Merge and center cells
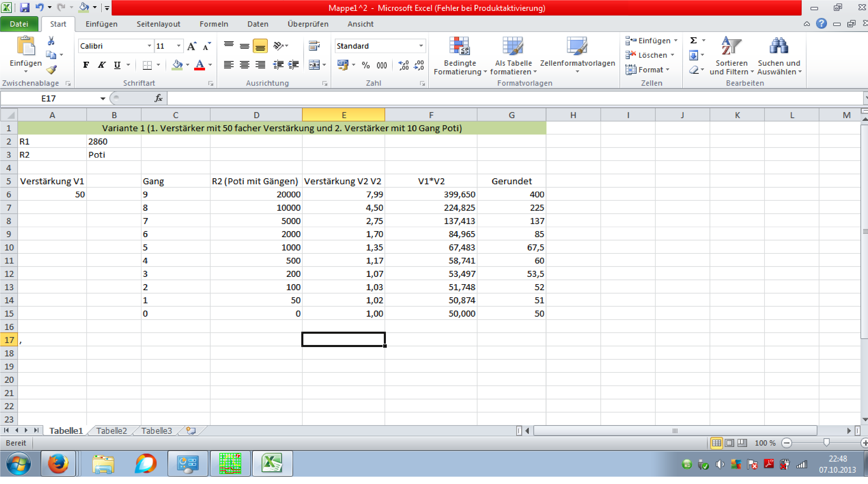This screenshot has width=868, height=484. 314,64
